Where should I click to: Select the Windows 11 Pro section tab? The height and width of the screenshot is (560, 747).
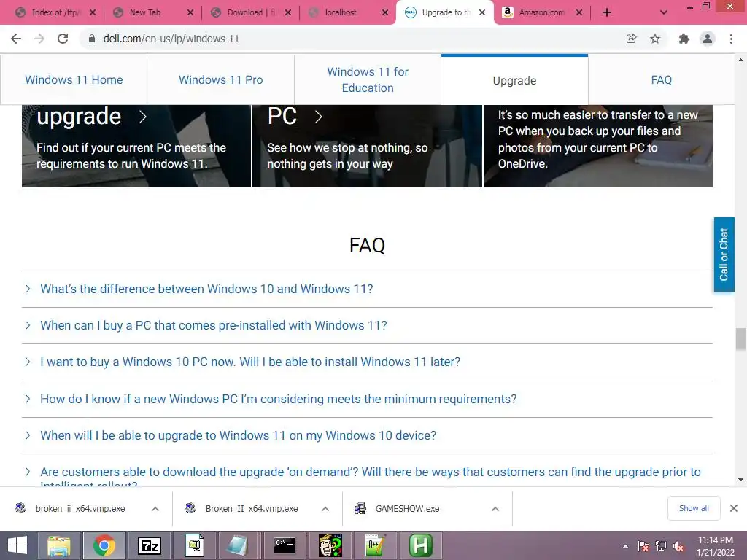pyautogui.click(x=220, y=80)
